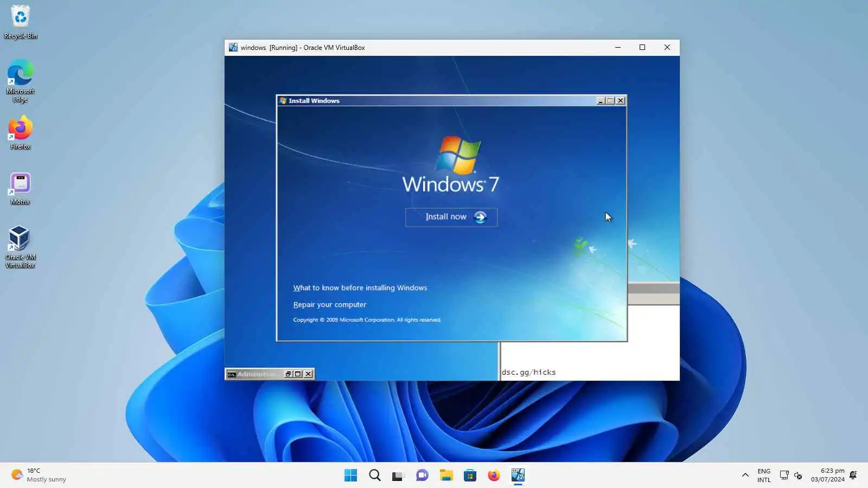
Task: Open Task View from the taskbar
Action: tap(399, 476)
